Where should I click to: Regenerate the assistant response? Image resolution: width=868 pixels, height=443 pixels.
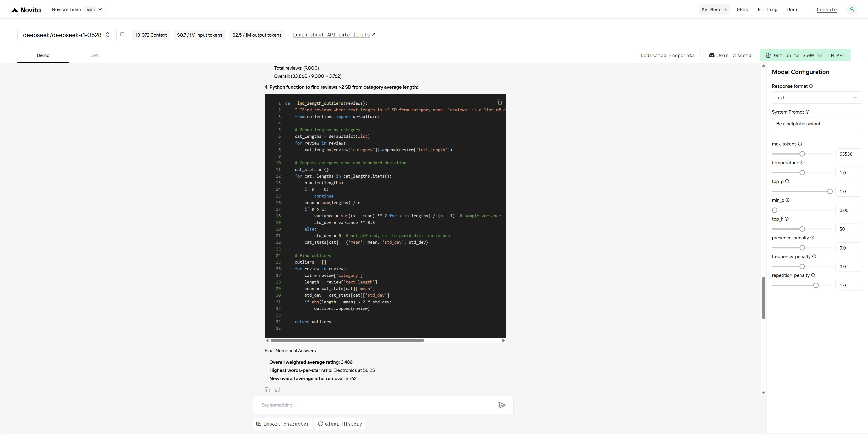[x=278, y=390]
